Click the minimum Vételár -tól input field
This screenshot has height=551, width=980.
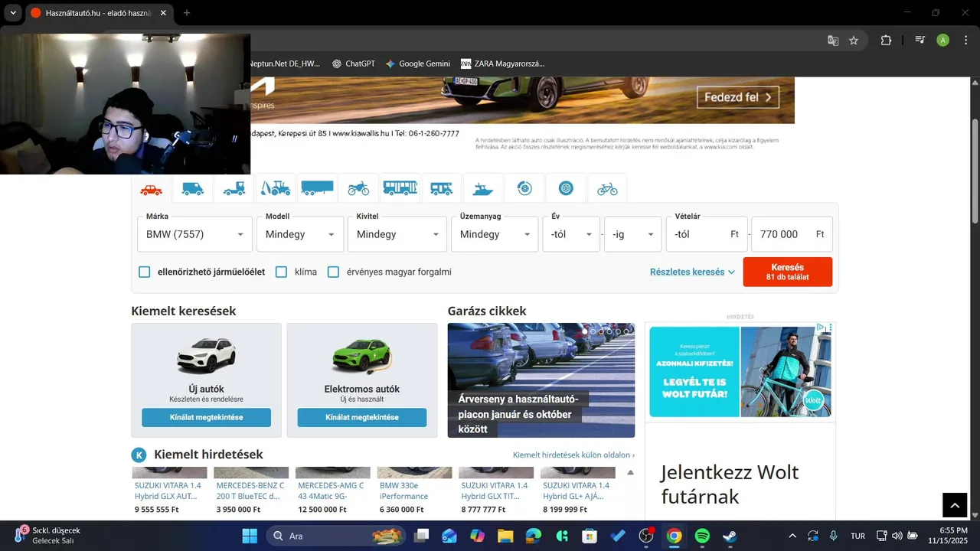click(x=707, y=234)
